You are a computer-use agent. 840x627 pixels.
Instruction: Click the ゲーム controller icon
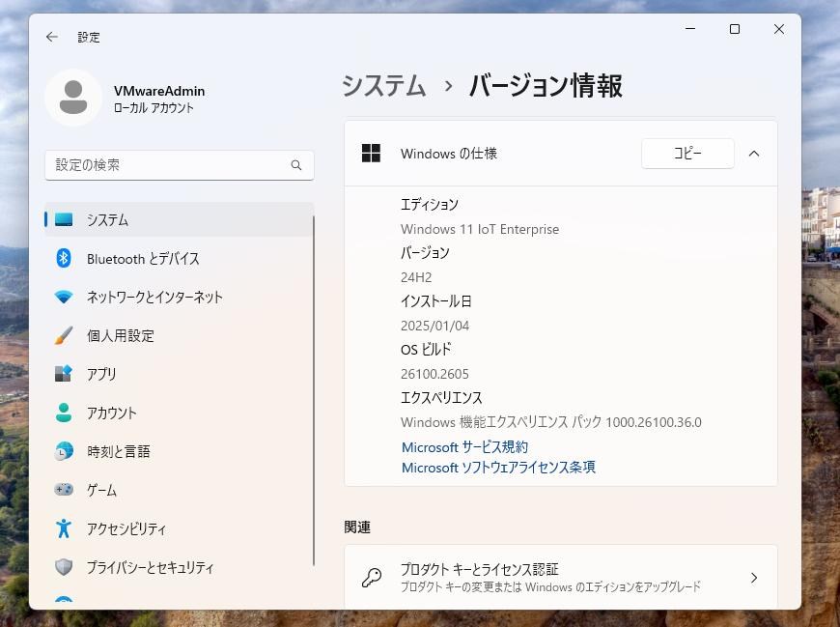pyautogui.click(x=64, y=490)
